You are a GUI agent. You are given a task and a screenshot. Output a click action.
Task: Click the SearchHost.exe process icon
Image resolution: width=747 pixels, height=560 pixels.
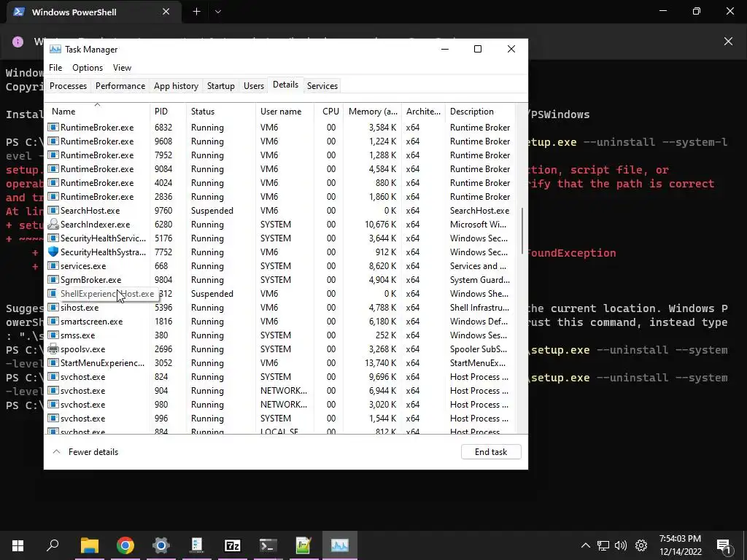[x=53, y=211]
